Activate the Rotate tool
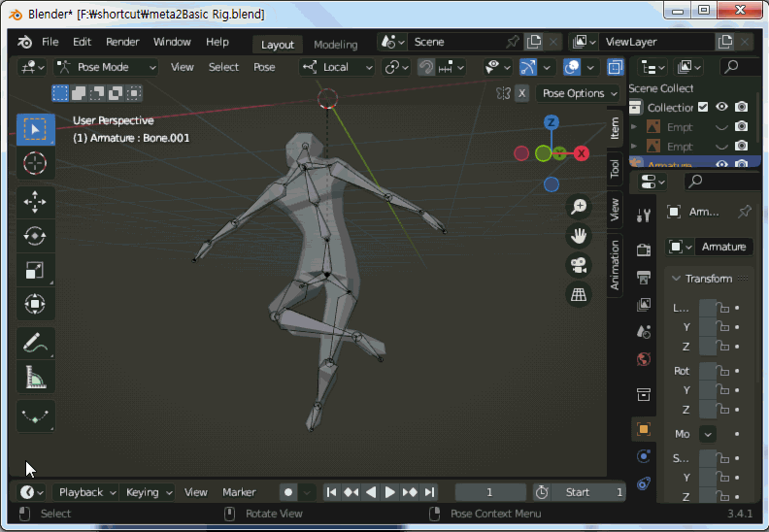Viewport: 769px width, 532px height. (36, 236)
